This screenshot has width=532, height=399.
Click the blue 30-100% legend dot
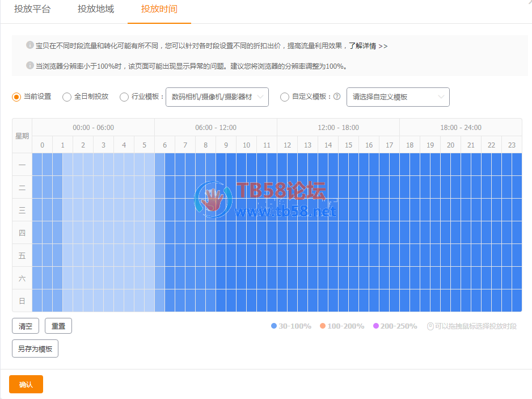pyautogui.click(x=274, y=326)
